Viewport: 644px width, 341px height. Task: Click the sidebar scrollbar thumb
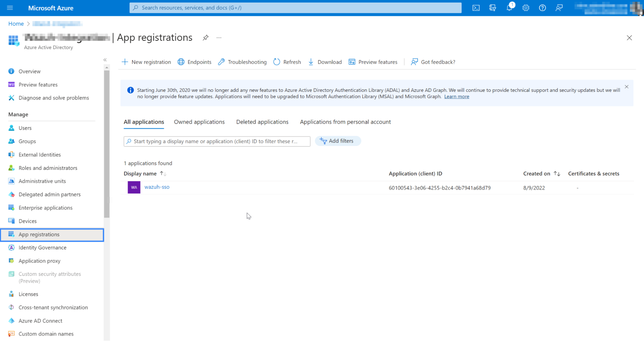(107, 144)
